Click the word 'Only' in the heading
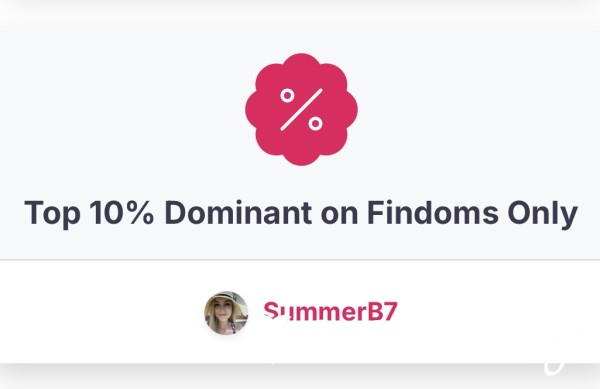The image size is (600, 389). pyautogui.click(x=543, y=214)
